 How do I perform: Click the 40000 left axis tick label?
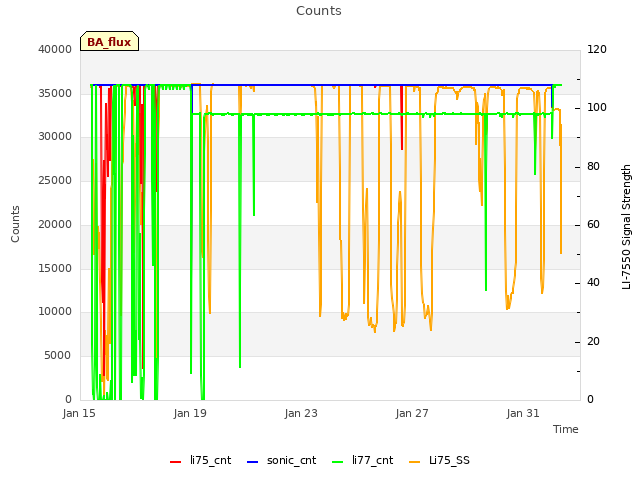point(55,49)
